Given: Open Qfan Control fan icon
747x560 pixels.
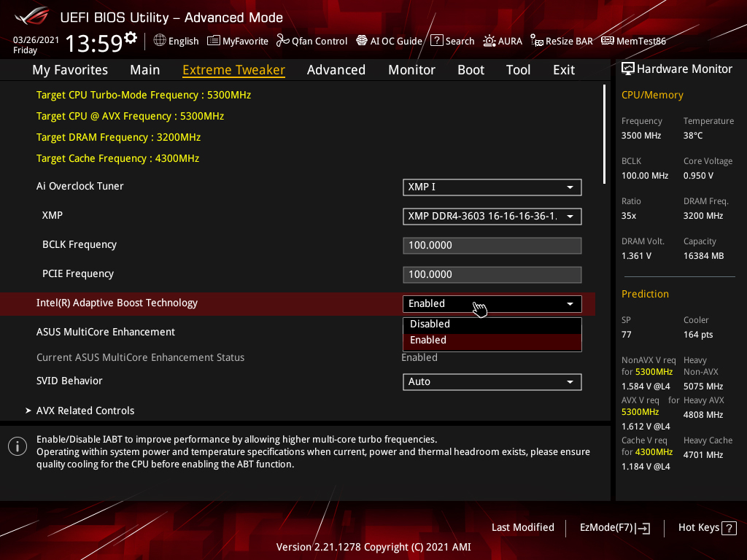Looking at the screenshot, I should (283, 41).
